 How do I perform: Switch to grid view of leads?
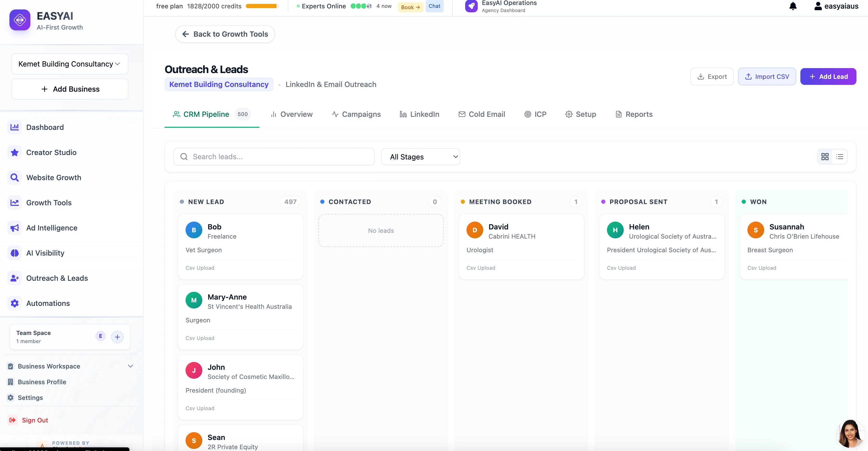[825, 156]
